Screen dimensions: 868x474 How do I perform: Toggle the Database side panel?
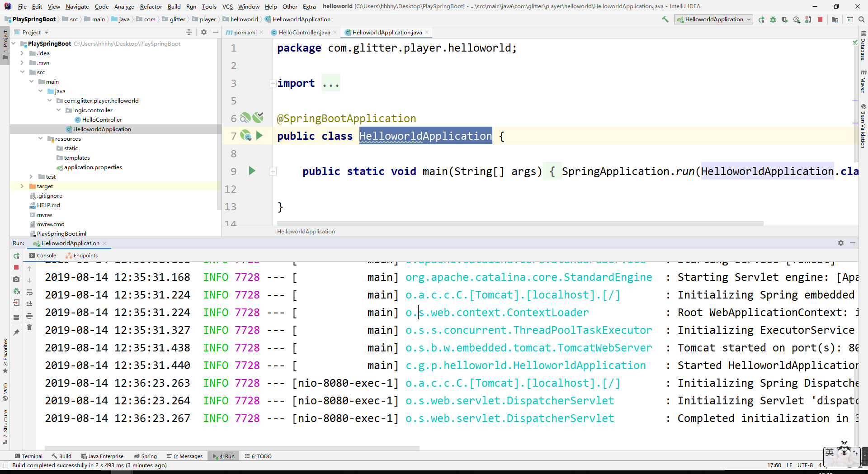863,46
